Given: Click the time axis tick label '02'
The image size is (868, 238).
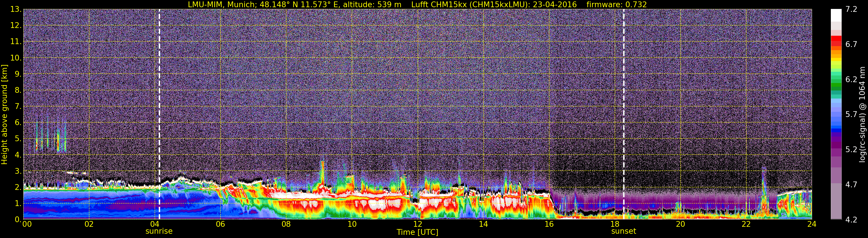Looking at the screenshot, I should tap(89, 224).
